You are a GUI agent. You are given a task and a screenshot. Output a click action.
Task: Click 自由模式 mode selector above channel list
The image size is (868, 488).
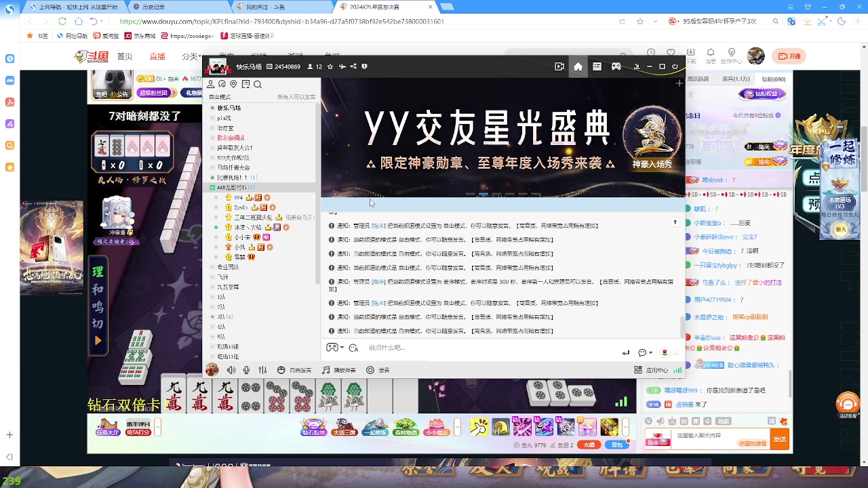coord(220,97)
